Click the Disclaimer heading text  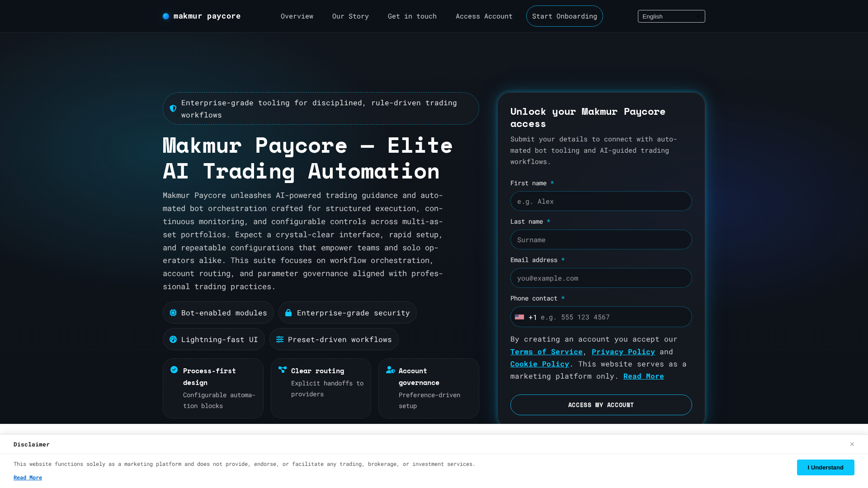32,444
